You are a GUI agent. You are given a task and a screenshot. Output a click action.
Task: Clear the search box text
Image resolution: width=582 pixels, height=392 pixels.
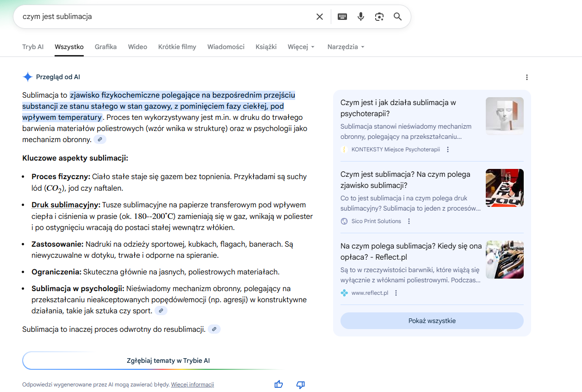point(319,17)
